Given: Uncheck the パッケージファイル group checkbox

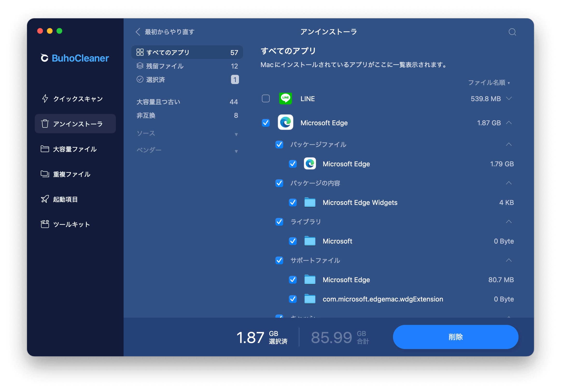Looking at the screenshot, I should [x=279, y=144].
